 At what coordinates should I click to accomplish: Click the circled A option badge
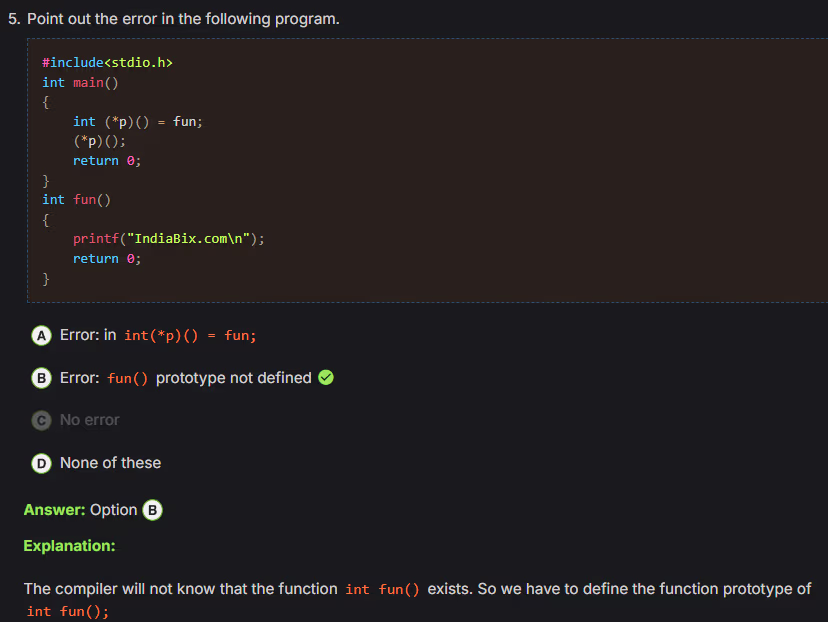[x=41, y=336]
